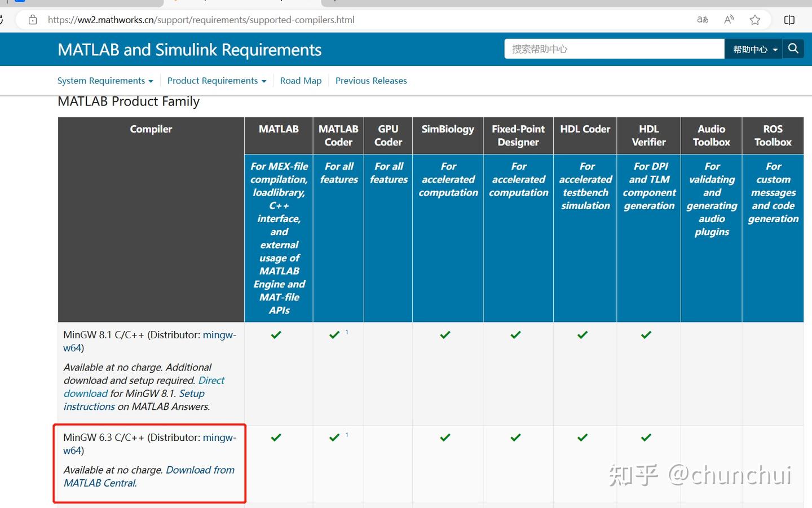Add page to favorites with star icon
This screenshot has height=508, width=812.
[x=755, y=20]
